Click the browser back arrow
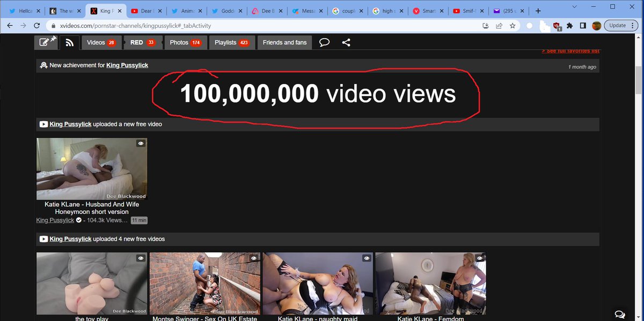The image size is (644, 321). pos(10,25)
